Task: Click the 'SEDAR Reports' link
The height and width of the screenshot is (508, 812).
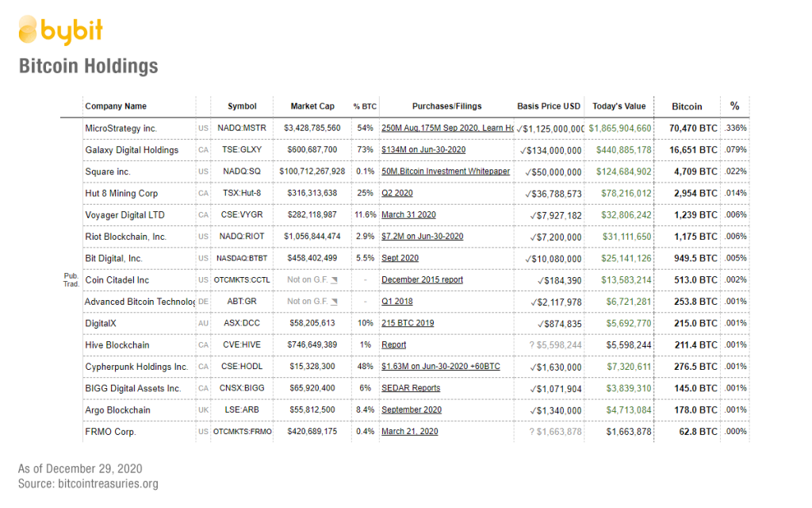Action: (x=410, y=388)
